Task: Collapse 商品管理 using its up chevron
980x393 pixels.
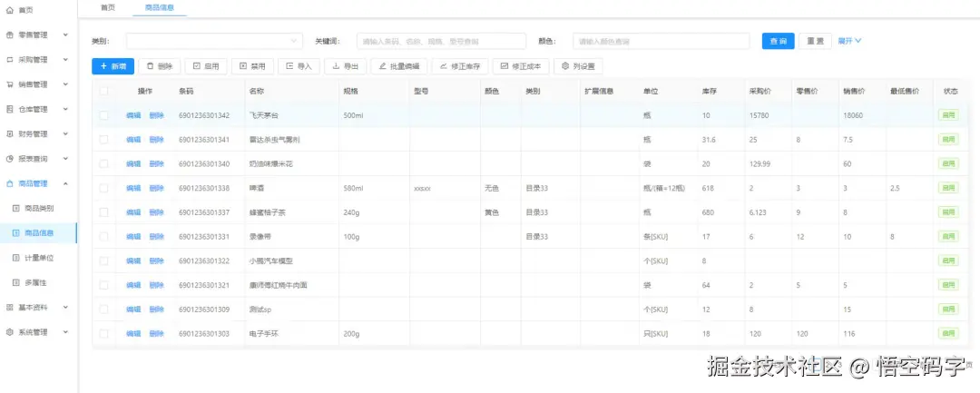Action: (x=65, y=183)
